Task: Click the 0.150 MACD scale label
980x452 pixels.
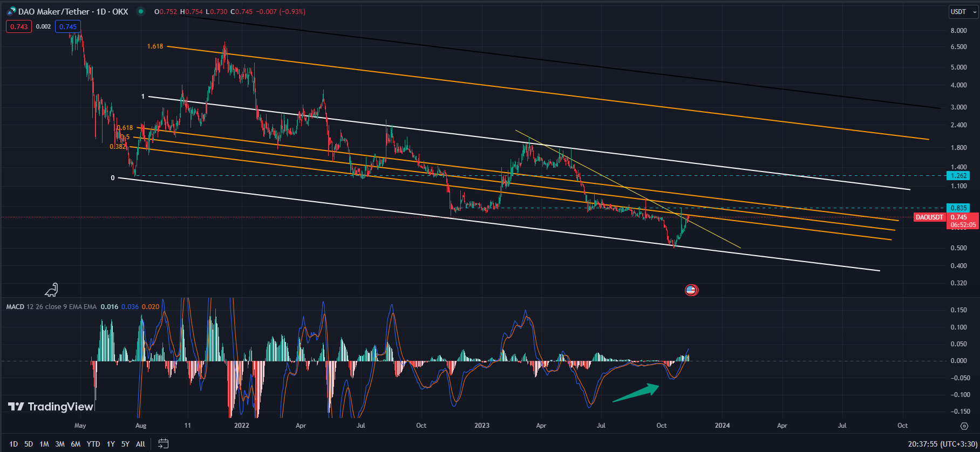Action: [958, 310]
